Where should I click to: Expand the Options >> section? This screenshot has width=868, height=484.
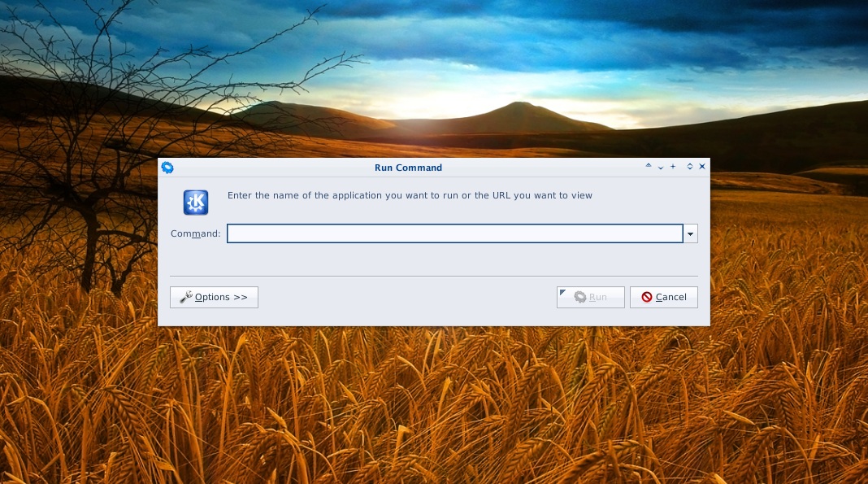tap(214, 298)
